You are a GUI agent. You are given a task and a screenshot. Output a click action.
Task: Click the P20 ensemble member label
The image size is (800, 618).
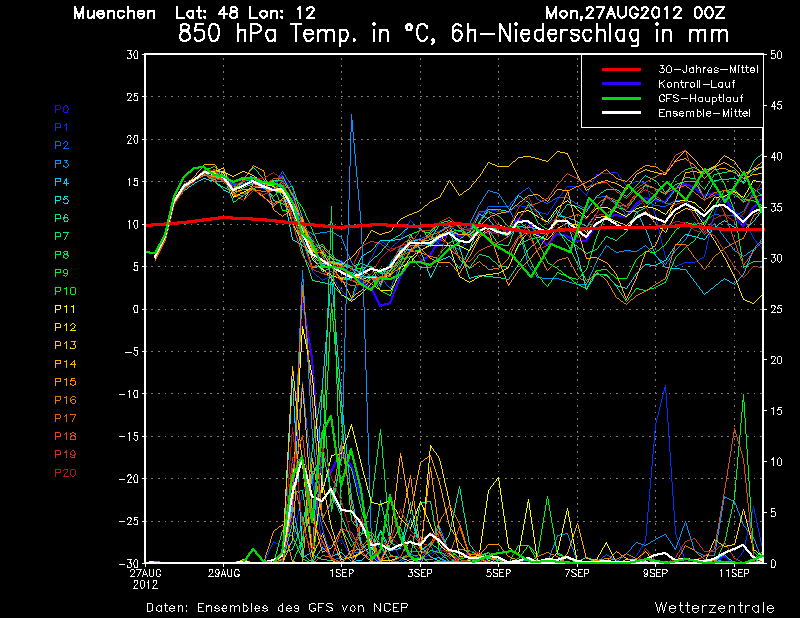65,473
